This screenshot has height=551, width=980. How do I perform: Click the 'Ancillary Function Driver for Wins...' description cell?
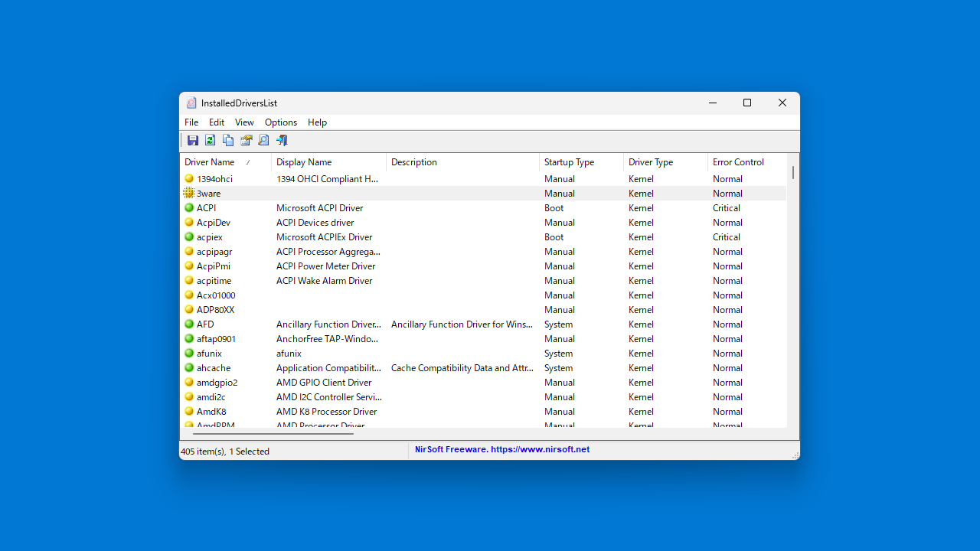click(x=462, y=324)
